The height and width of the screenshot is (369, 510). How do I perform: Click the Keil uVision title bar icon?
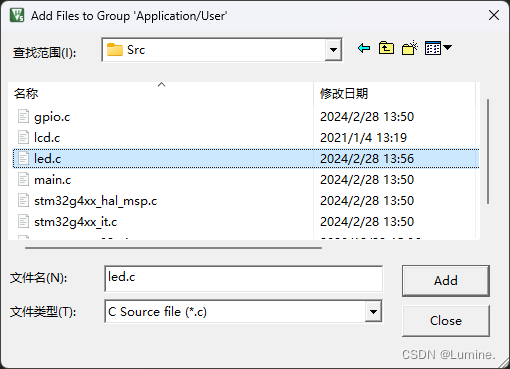pyautogui.click(x=17, y=15)
